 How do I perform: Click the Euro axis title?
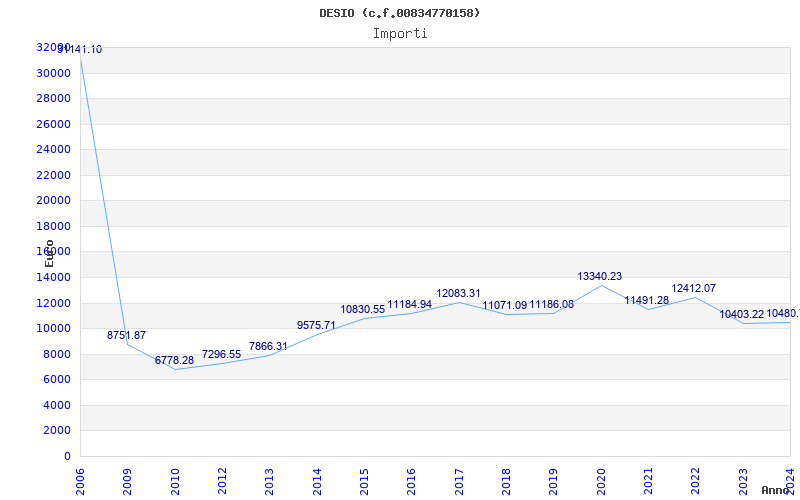[49, 254]
